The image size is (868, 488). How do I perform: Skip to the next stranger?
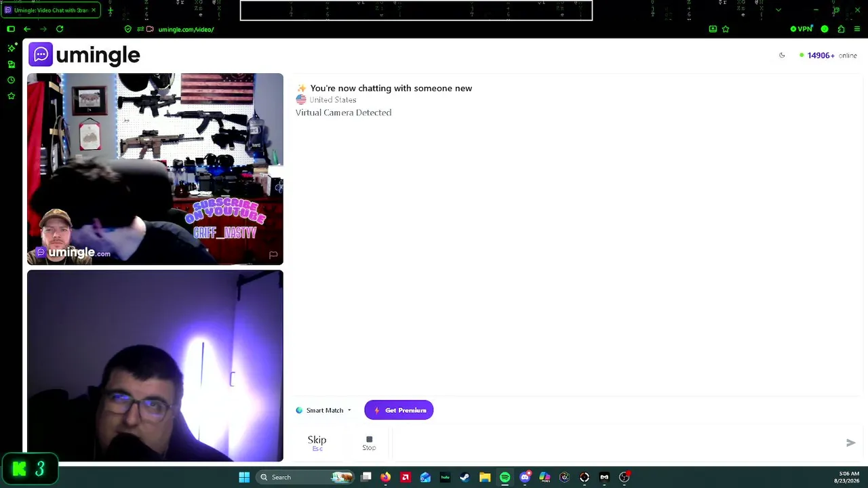point(317,443)
